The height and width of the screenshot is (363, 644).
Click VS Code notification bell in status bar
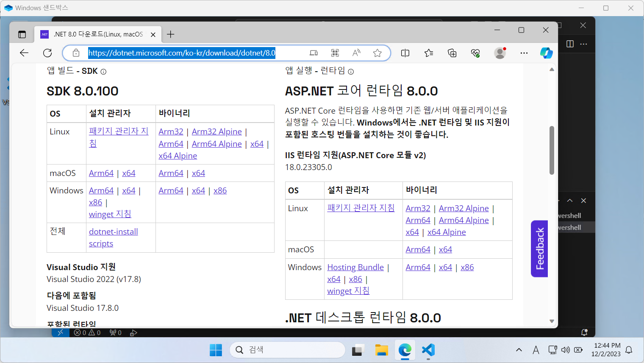[x=584, y=332]
